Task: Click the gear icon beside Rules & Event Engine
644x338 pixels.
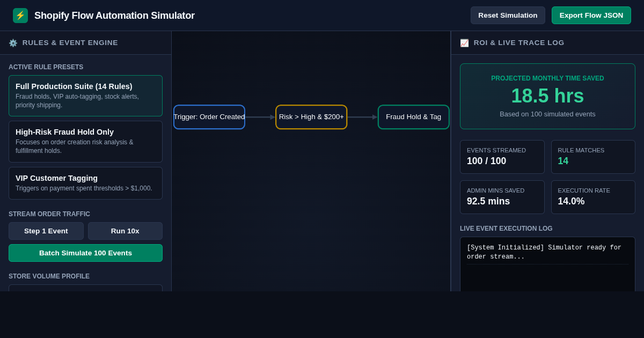Action: pyautogui.click(x=13, y=43)
